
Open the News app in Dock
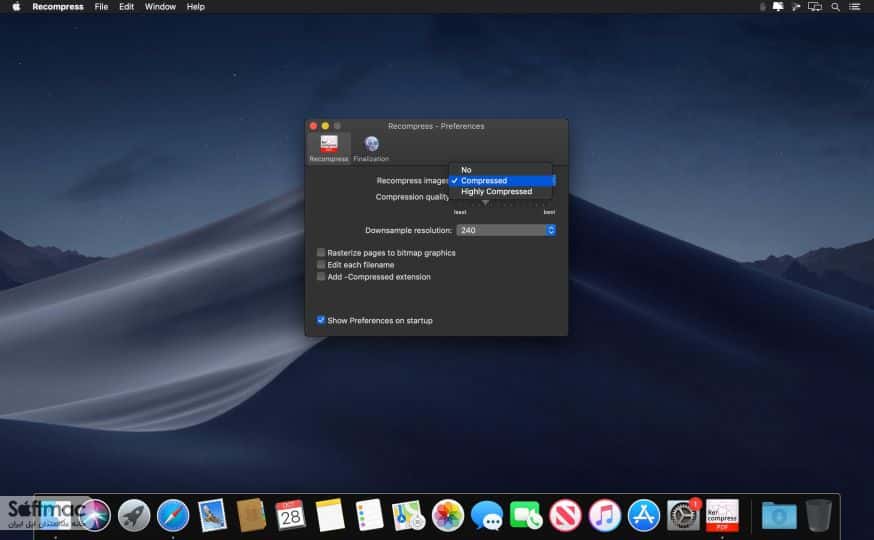tap(565, 515)
